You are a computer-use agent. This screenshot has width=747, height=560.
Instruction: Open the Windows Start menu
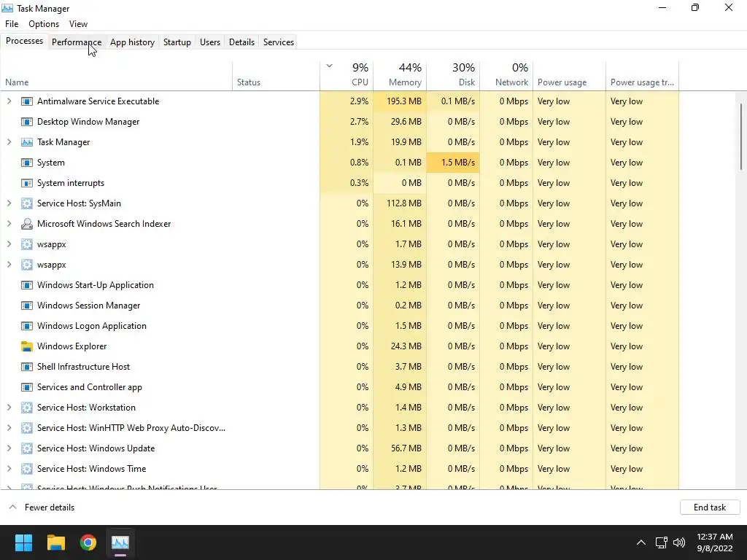23,542
